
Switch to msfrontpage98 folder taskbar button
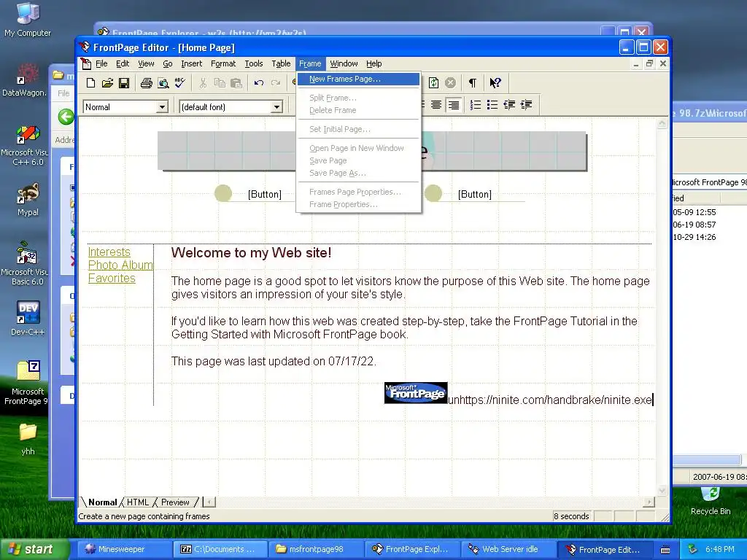316,549
